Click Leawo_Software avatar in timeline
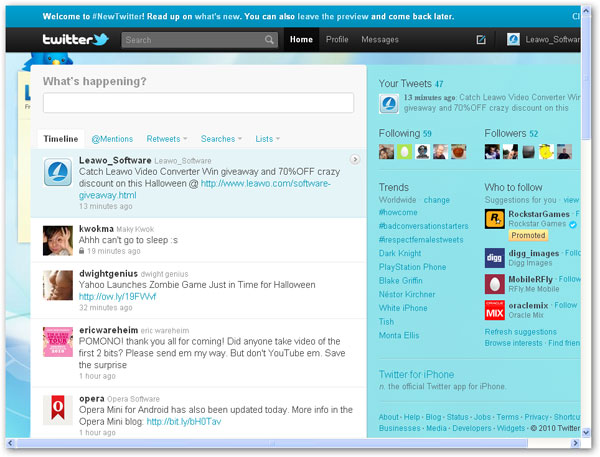Image resolution: width=600 pixels, height=457 pixels. tap(58, 172)
